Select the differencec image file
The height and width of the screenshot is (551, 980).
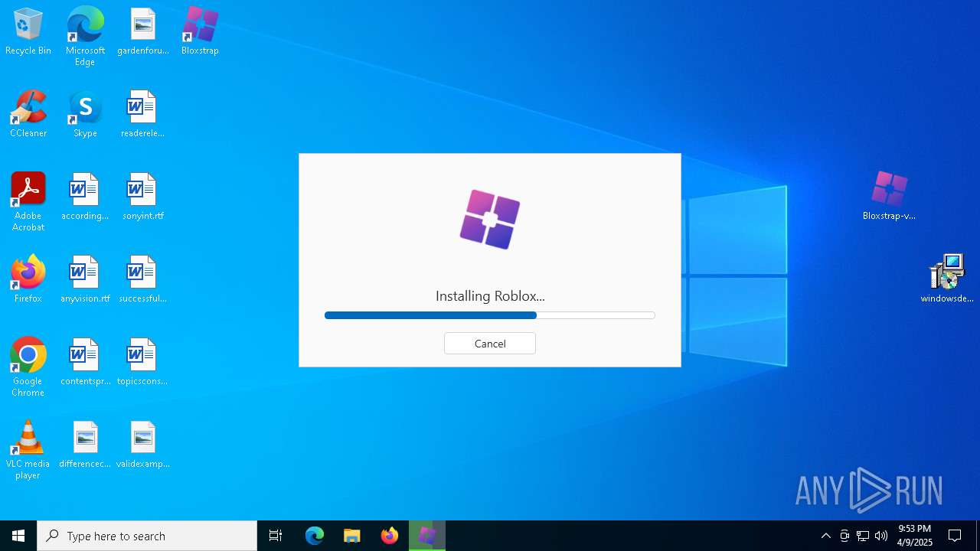(85, 445)
